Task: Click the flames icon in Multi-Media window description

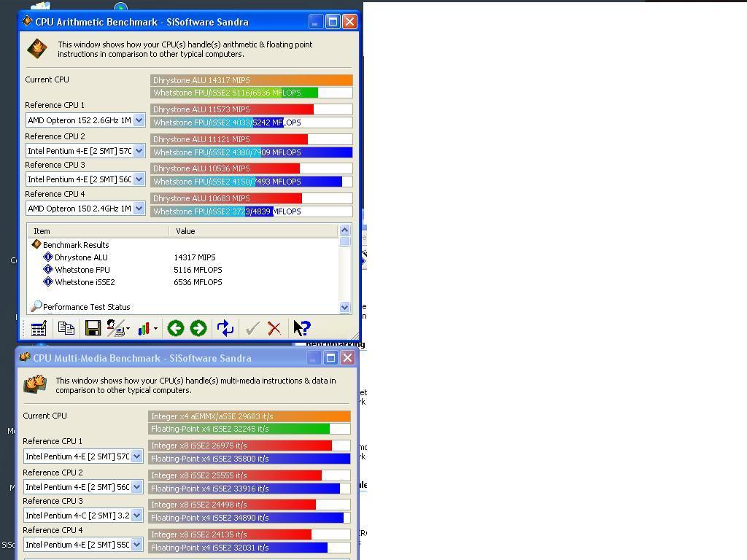Action: click(35, 384)
